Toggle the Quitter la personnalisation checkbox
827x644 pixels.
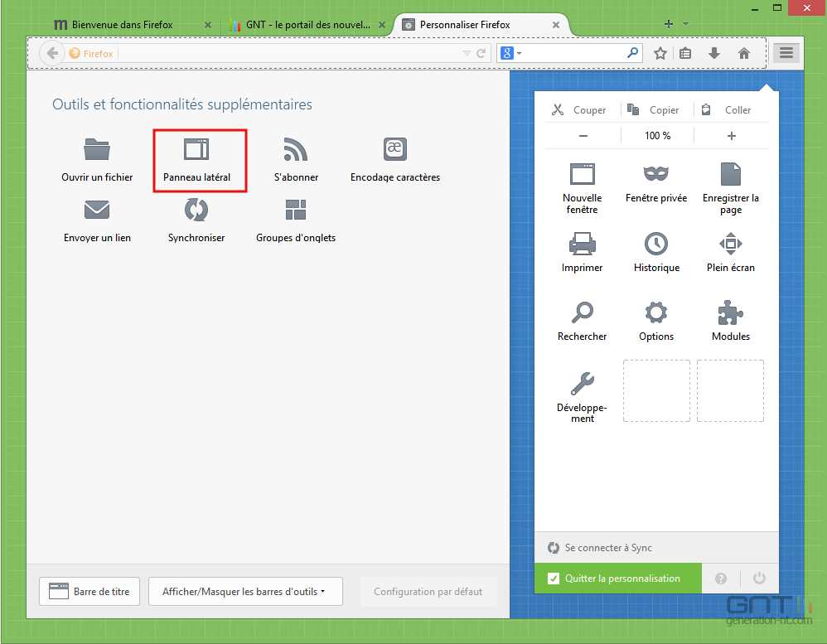tap(554, 579)
